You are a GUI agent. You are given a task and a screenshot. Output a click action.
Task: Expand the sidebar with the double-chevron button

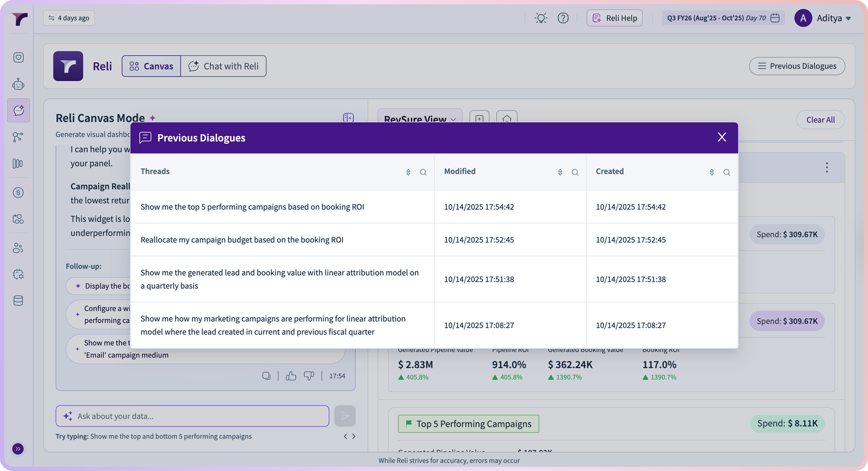tap(18, 449)
